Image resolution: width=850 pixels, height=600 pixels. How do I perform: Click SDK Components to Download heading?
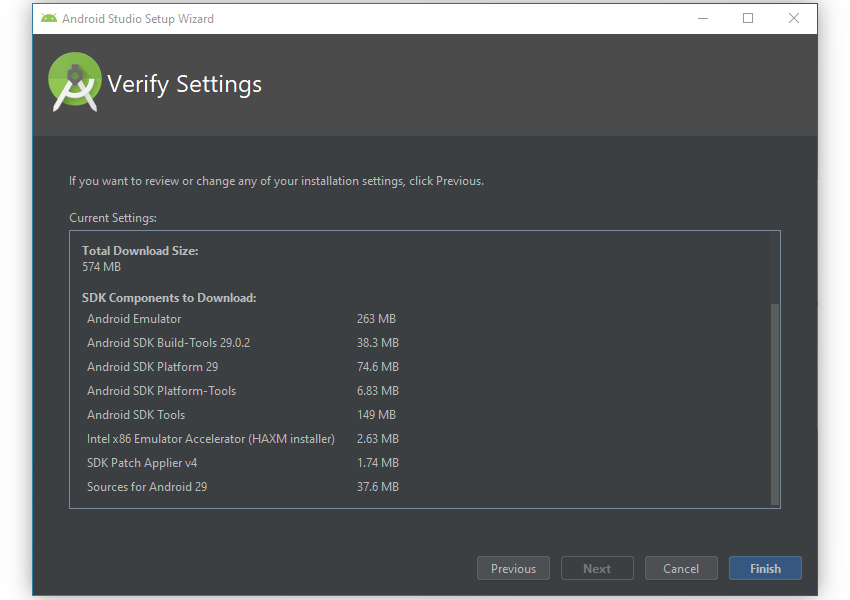click(x=169, y=298)
